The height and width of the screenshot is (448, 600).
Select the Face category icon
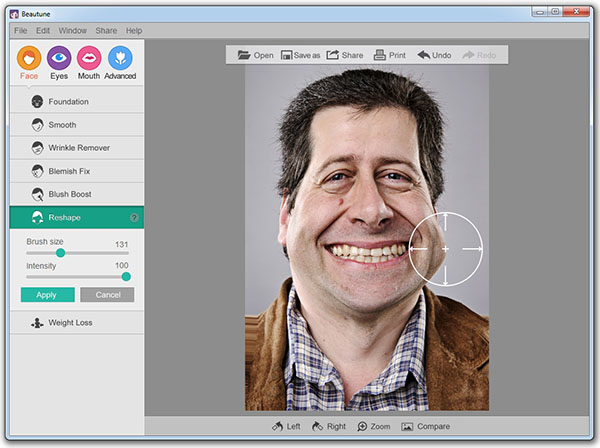coord(29,58)
